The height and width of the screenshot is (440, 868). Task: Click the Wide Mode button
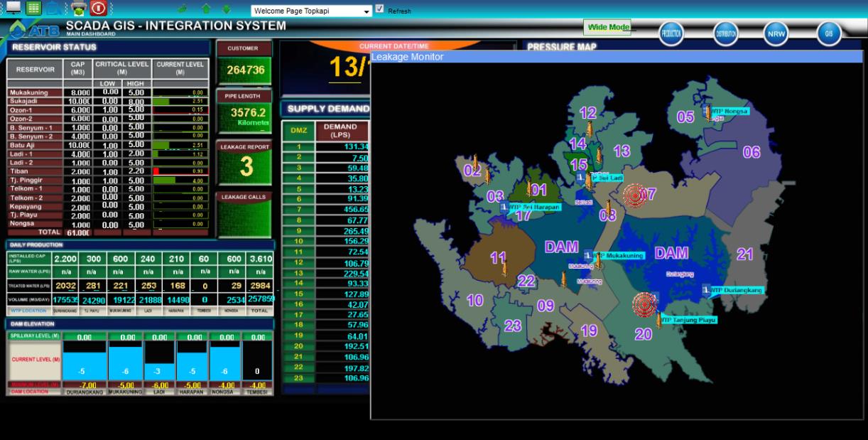pos(607,28)
